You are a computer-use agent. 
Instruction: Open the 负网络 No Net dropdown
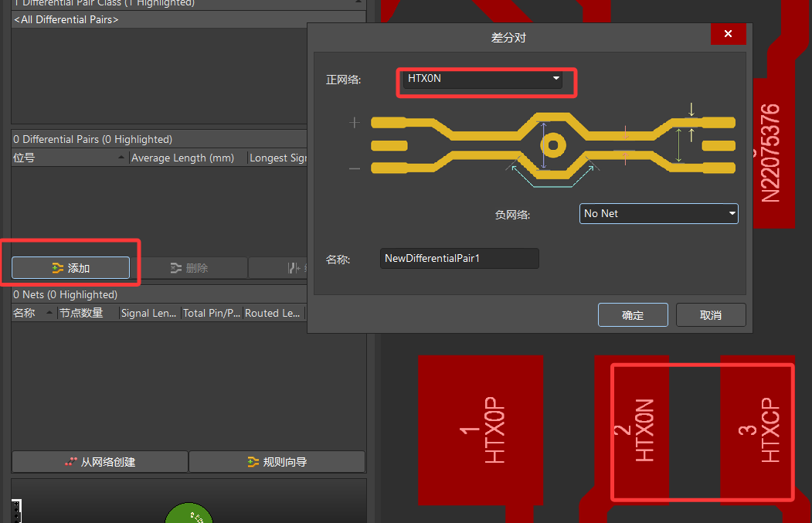tap(659, 213)
